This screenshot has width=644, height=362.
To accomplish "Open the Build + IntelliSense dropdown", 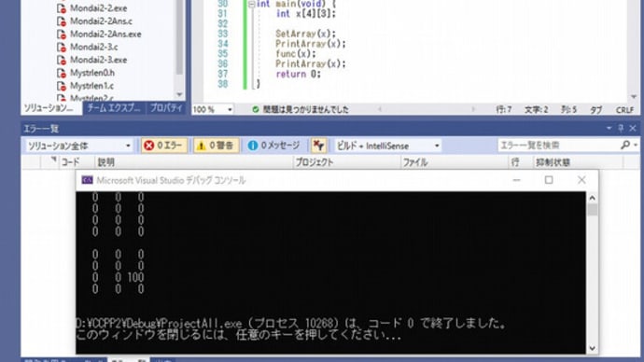I will tap(387, 146).
